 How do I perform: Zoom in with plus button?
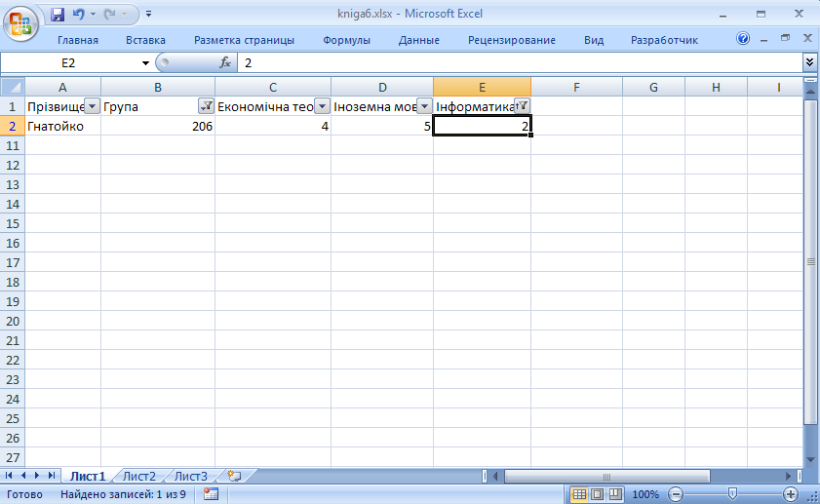click(x=790, y=494)
